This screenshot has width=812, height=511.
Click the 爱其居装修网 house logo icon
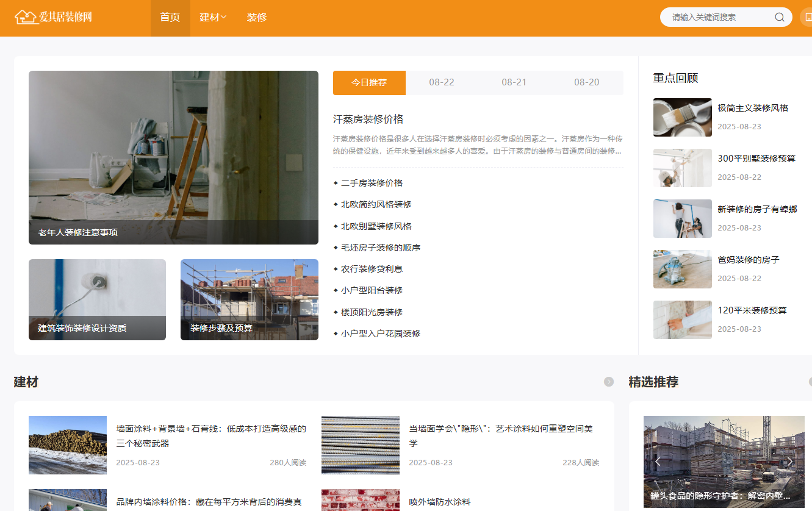[24, 17]
